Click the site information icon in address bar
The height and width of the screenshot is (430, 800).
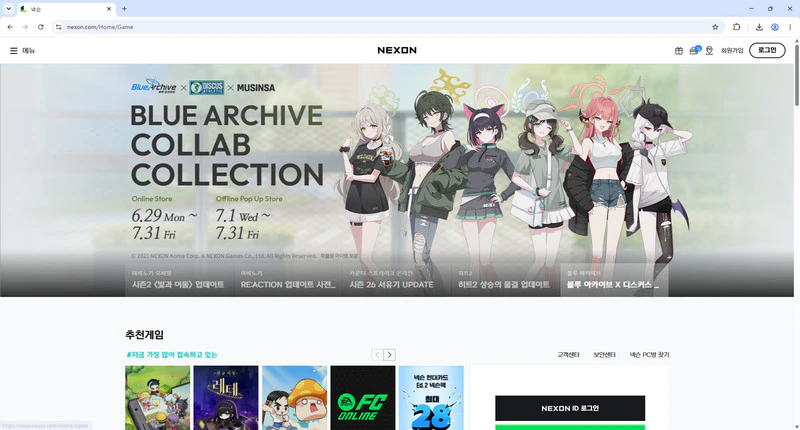[59, 27]
